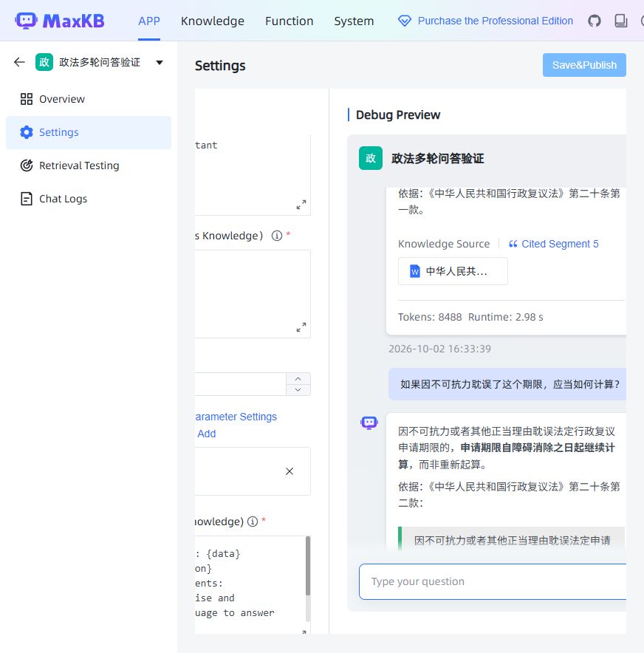Click the Overview grid icon

point(27,99)
